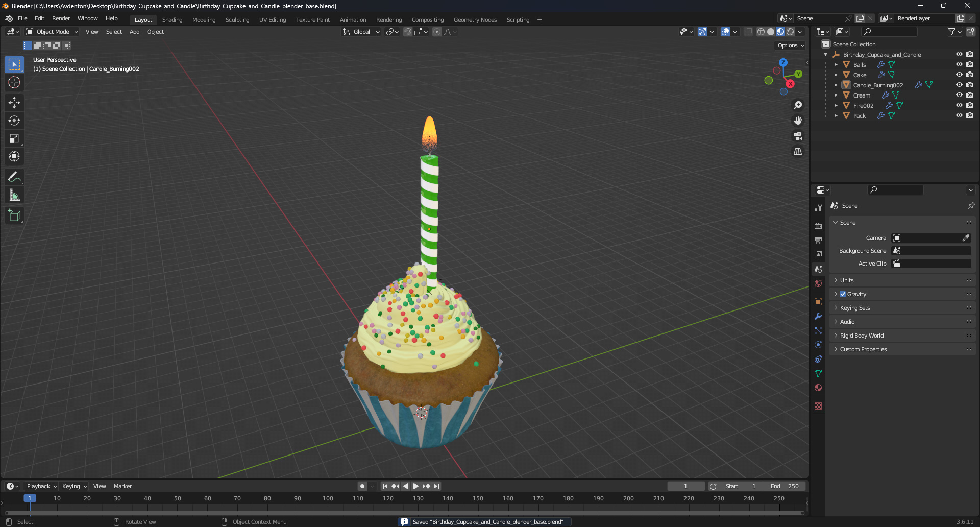
Task: Open the Material properties tab
Action: pyautogui.click(x=818, y=388)
